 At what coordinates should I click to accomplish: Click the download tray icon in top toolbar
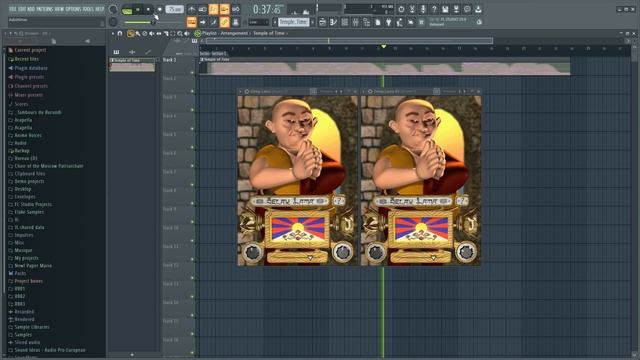coord(478,9)
